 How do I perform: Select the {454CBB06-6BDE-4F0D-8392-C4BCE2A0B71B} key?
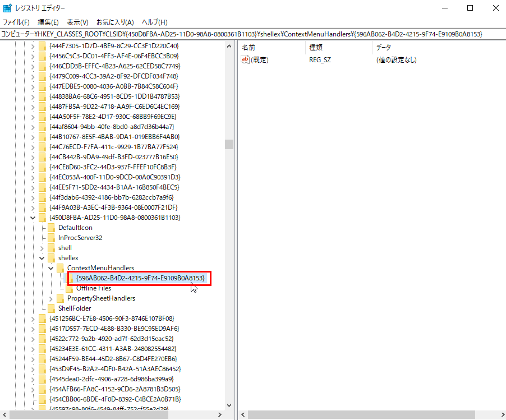pos(115,399)
